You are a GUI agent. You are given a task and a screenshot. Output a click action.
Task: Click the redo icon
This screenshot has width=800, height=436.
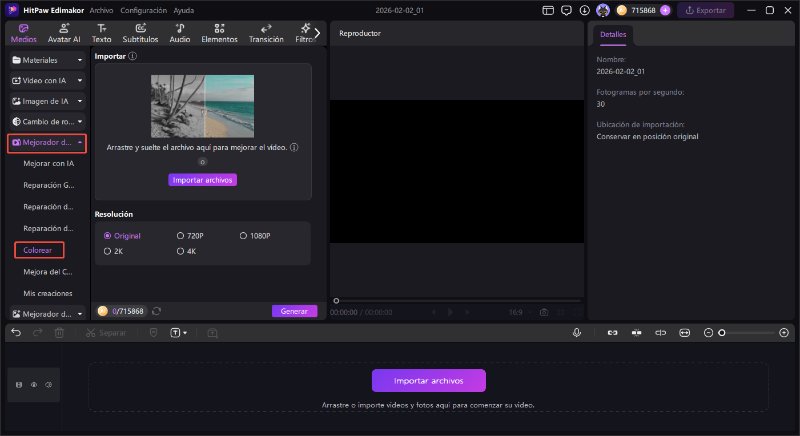(x=38, y=333)
